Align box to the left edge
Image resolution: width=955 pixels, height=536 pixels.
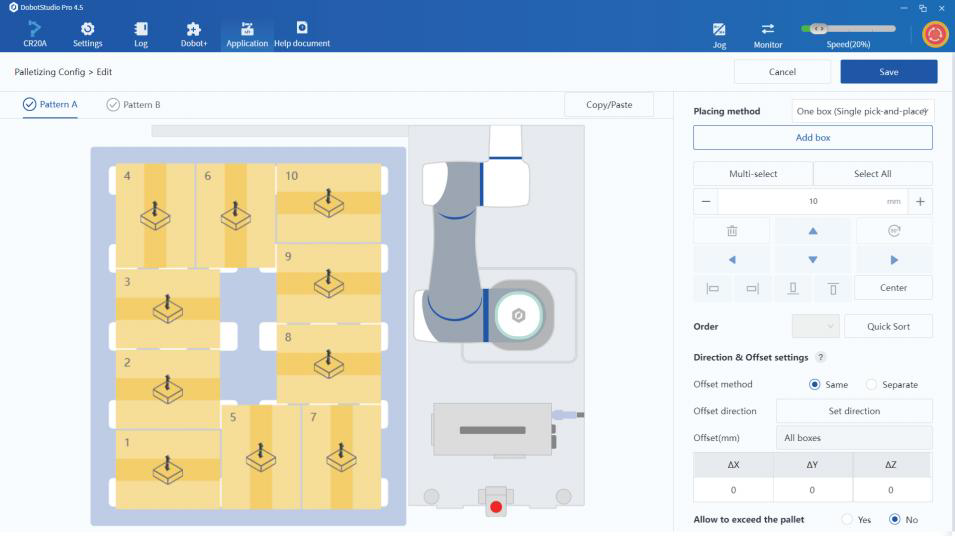(713, 288)
